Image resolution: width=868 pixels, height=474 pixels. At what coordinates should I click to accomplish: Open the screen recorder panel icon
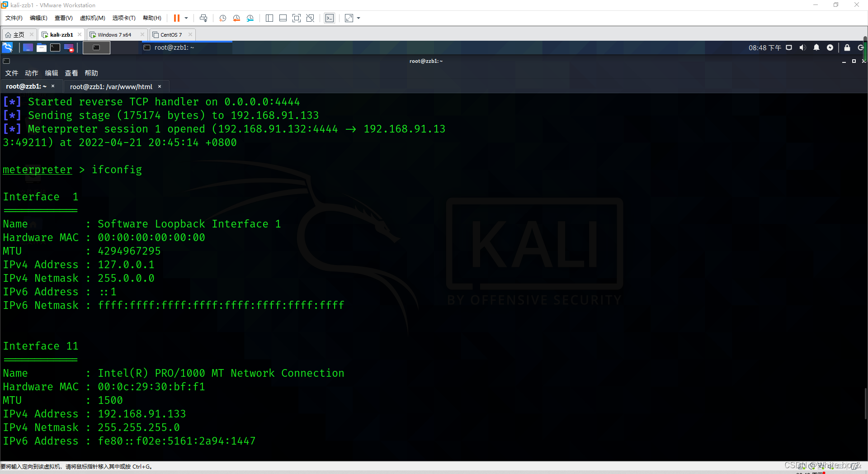click(x=69, y=47)
